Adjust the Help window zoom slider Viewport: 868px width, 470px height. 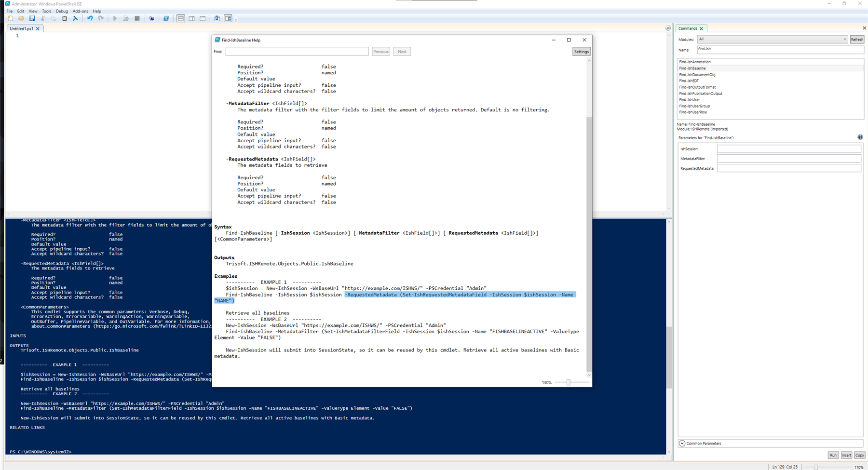[568, 382]
